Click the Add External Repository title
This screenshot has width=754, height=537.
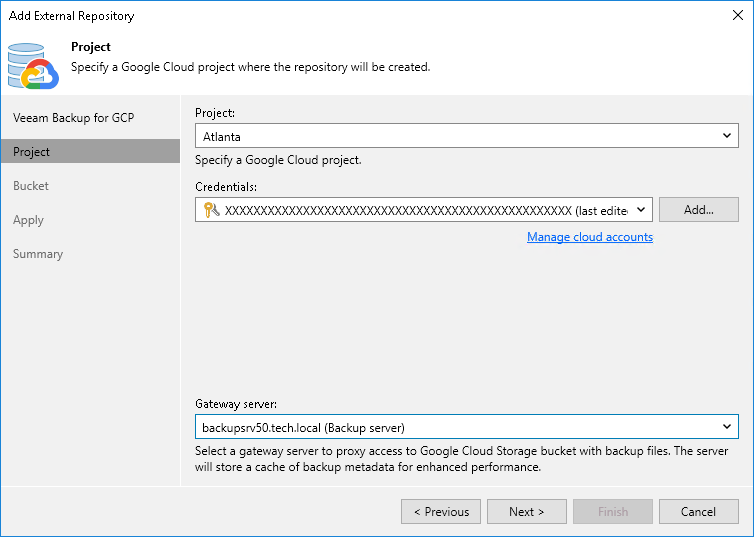tap(72, 16)
